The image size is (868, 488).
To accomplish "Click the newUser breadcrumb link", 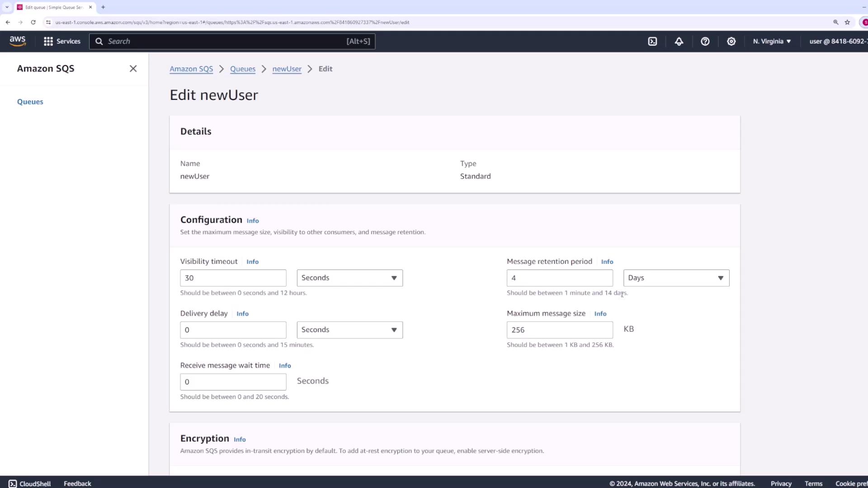I will (x=287, y=69).
